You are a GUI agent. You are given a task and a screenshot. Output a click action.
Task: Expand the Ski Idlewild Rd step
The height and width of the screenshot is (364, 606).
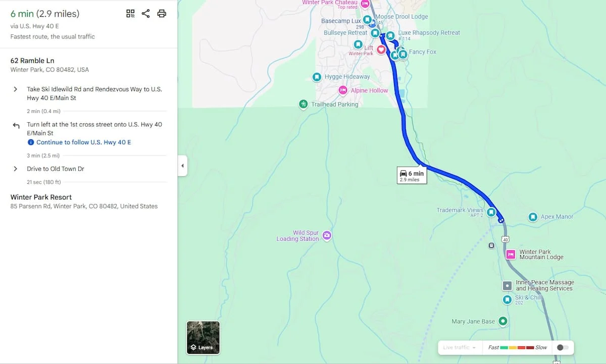coord(16,89)
